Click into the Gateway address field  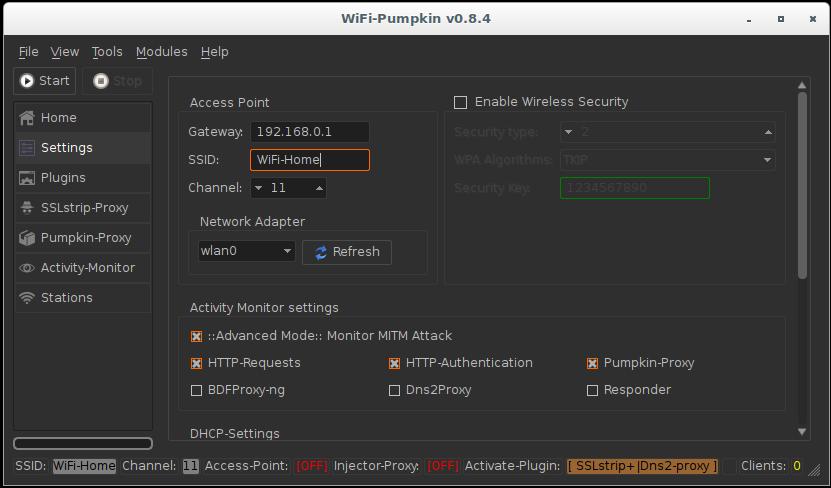(309, 132)
